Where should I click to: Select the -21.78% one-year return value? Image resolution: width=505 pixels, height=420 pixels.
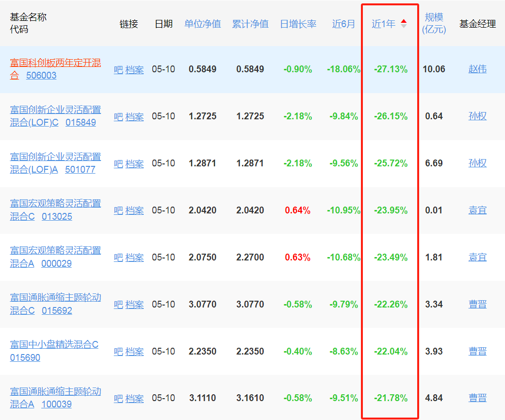(391, 398)
